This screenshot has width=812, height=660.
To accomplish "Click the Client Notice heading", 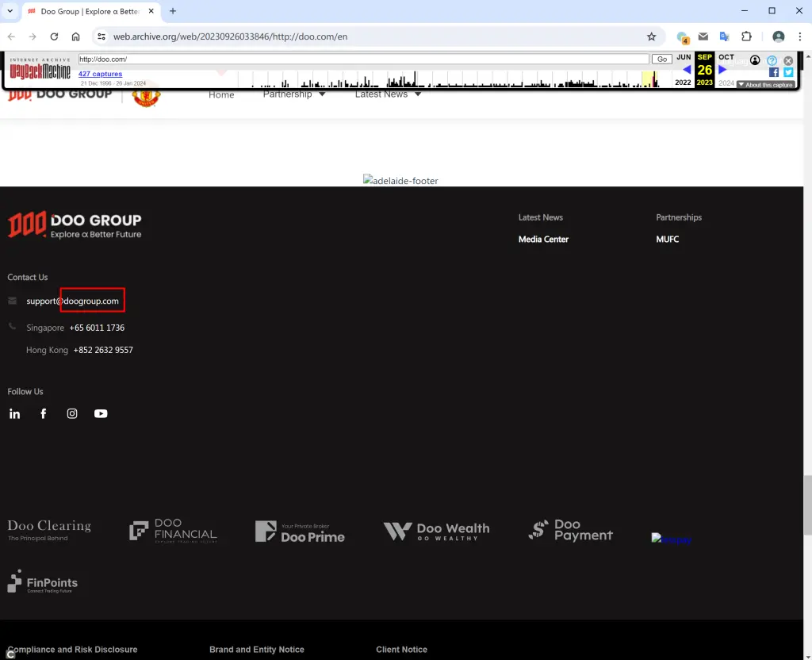I will click(401, 649).
